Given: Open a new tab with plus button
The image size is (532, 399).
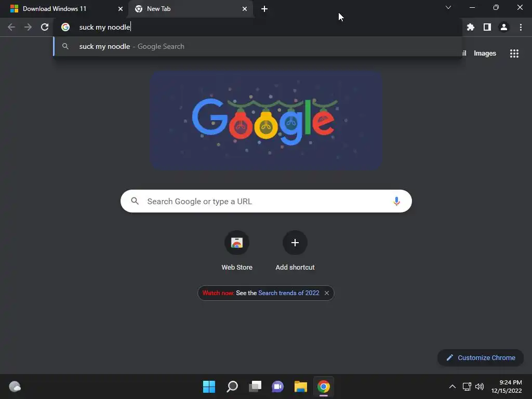Looking at the screenshot, I should 264,9.
